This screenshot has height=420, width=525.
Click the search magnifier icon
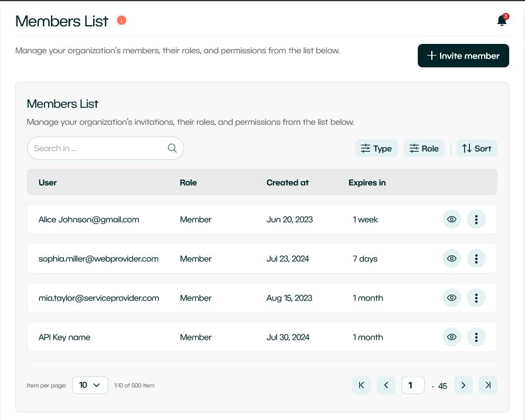(172, 148)
